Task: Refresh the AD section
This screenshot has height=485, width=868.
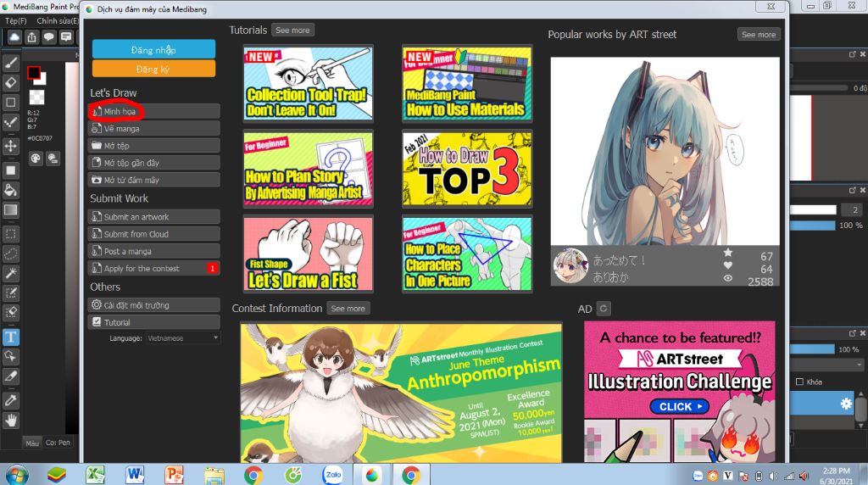Action: tap(604, 309)
